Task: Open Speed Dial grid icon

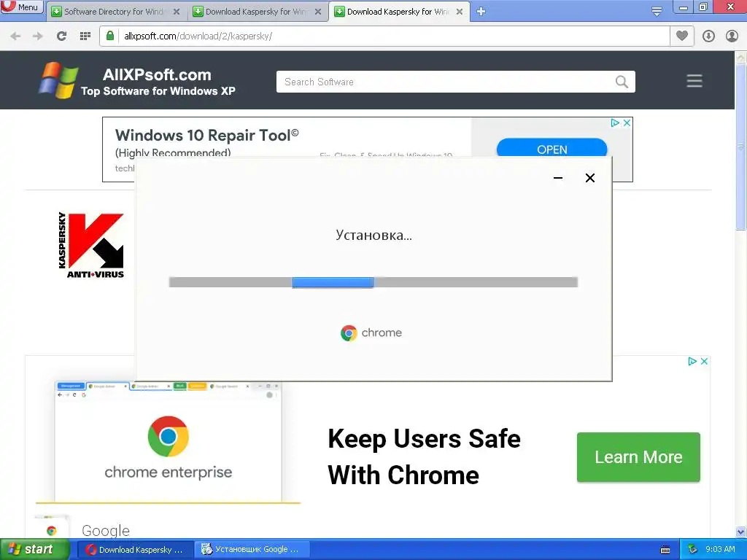Action: pos(85,36)
